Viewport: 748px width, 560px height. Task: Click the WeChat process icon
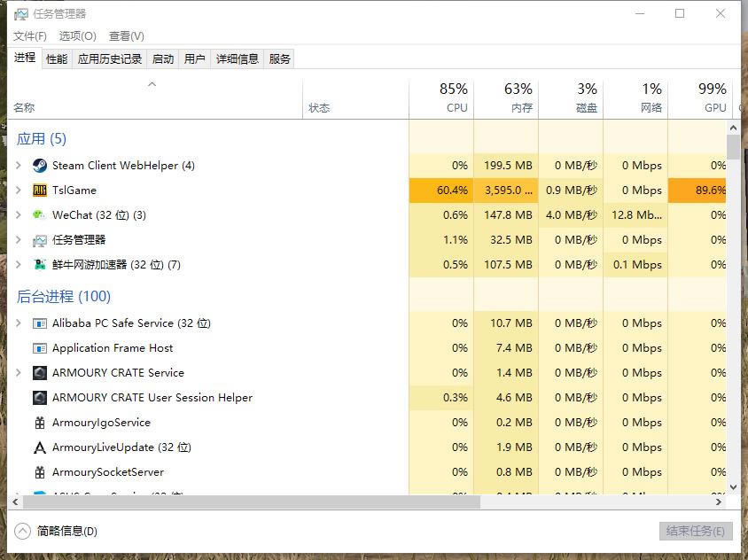pos(40,215)
